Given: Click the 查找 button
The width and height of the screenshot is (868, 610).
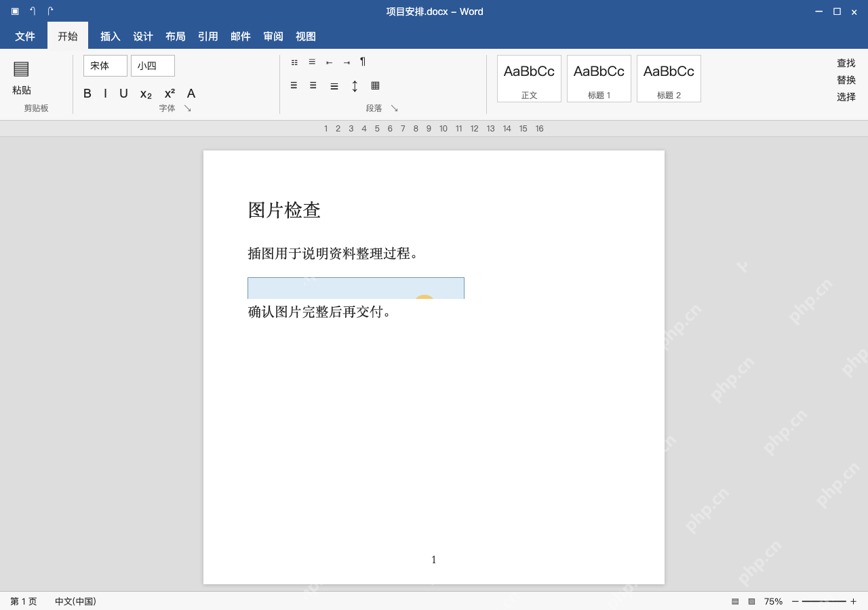Looking at the screenshot, I should [846, 63].
